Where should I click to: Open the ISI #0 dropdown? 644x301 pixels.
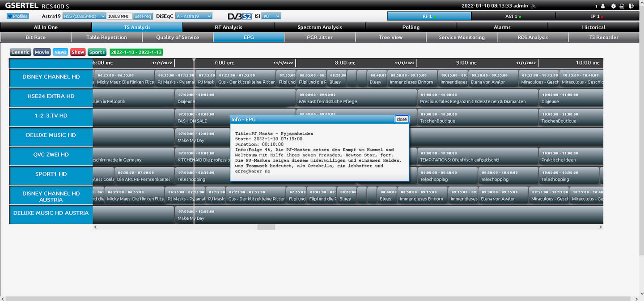tap(271, 16)
